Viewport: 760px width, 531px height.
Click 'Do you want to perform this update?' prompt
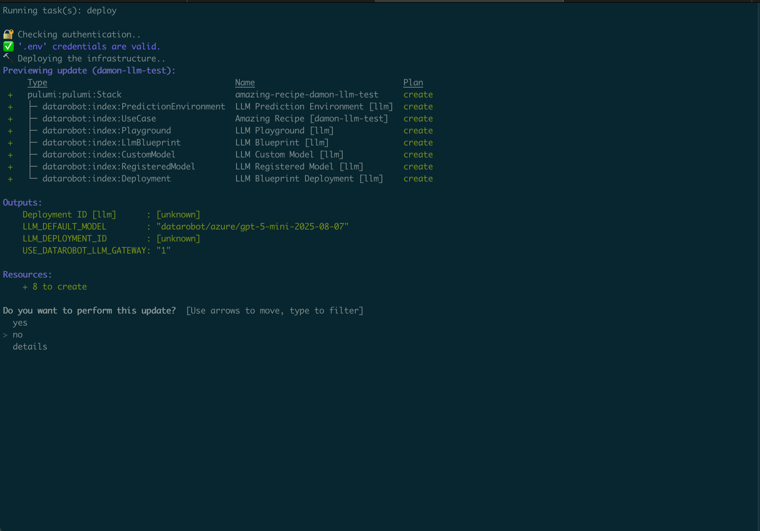point(89,311)
